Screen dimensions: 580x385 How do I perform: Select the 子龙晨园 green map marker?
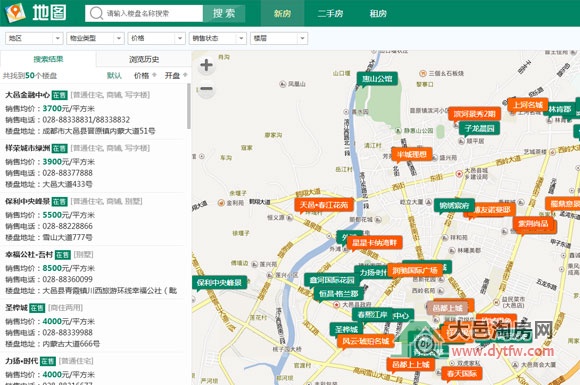pyautogui.click(x=479, y=128)
